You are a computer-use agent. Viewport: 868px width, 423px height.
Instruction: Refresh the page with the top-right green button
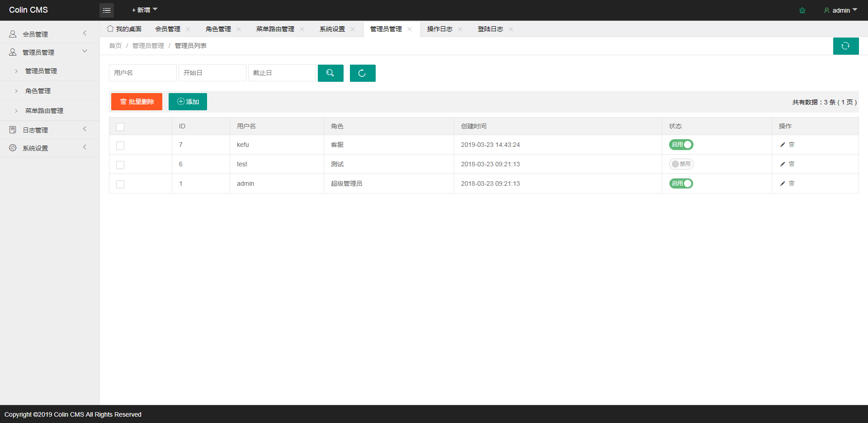pyautogui.click(x=846, y=46)
